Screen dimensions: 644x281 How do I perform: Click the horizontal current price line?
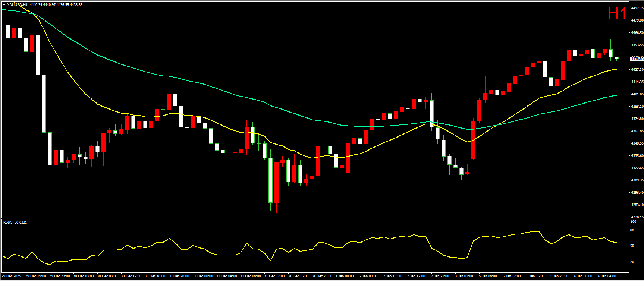point(298,59)
